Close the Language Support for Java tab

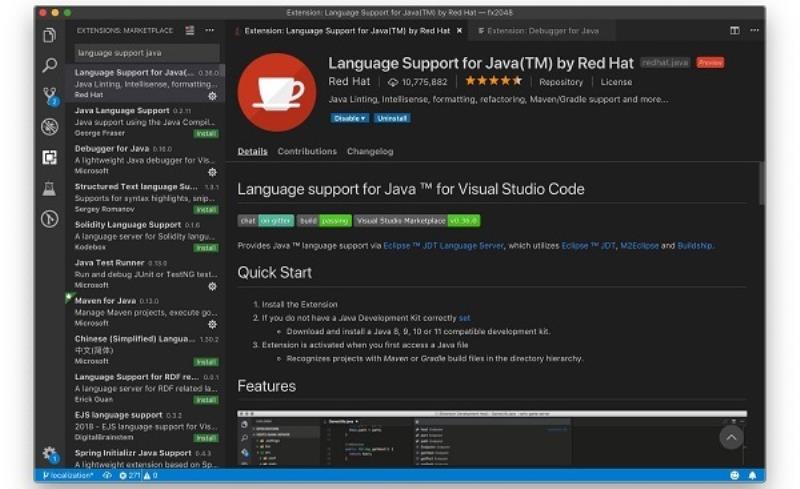459,31
